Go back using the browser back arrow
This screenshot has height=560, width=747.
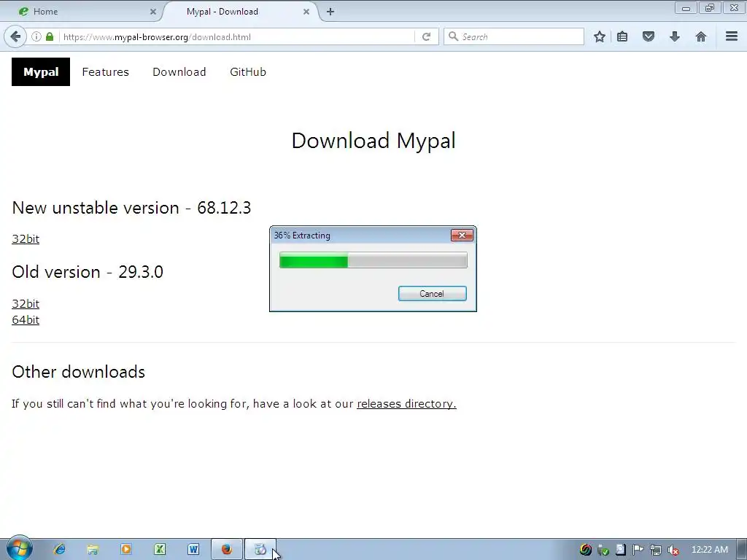pos(15,36)
